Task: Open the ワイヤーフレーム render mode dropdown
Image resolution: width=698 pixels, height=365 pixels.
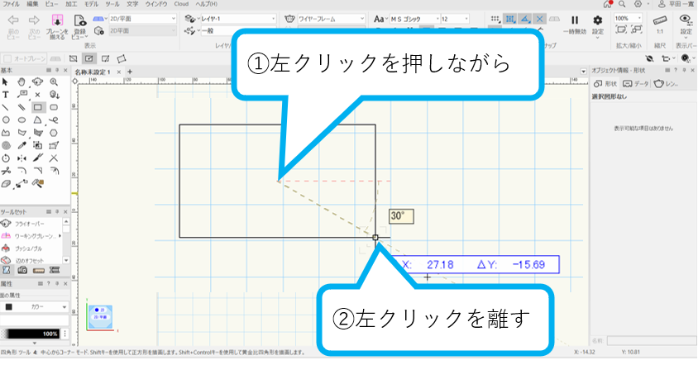Action: pos(331,19)
